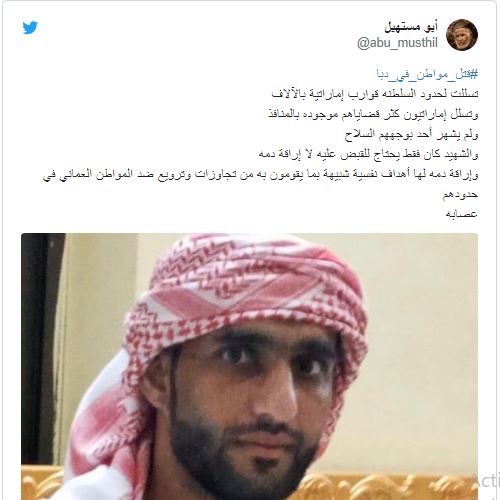Click the last word عصابه in the tweet
Image resolution: width=500 pixels, height=500 pixels.
point(462,214)
